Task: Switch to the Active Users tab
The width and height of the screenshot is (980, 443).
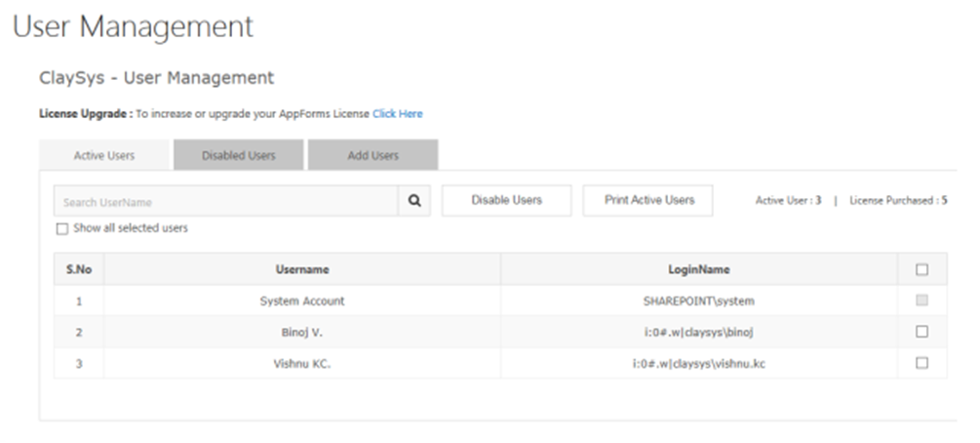Action: pyautogui.click(x=104, y=155)
